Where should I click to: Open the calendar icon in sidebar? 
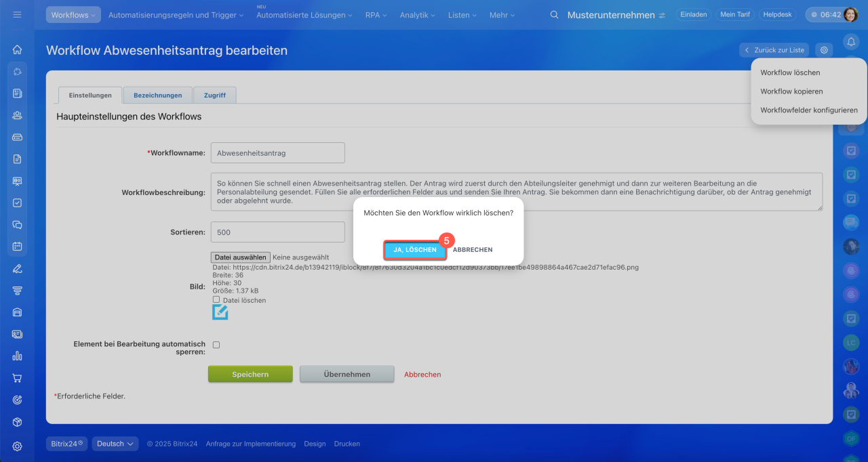(x=18, y=247)
